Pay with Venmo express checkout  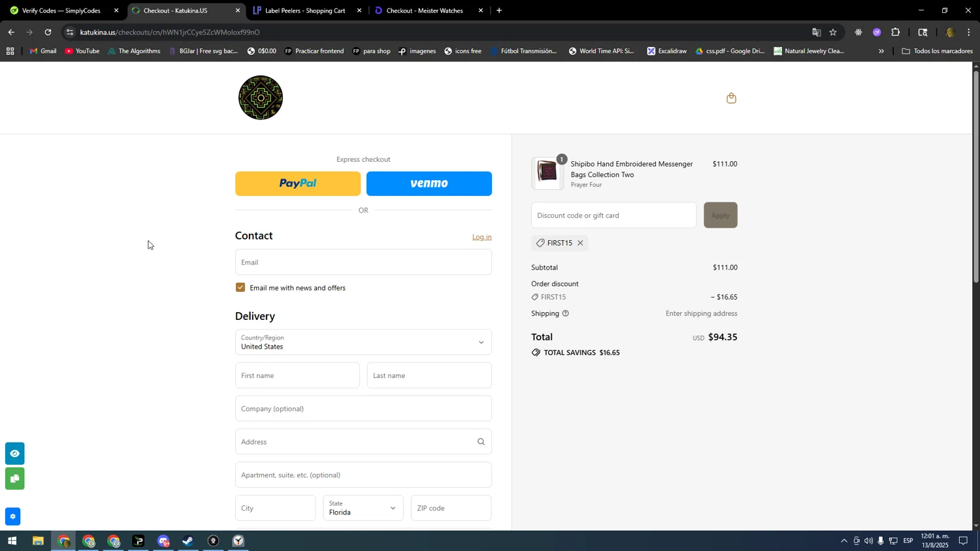click(x=429, y=183)
